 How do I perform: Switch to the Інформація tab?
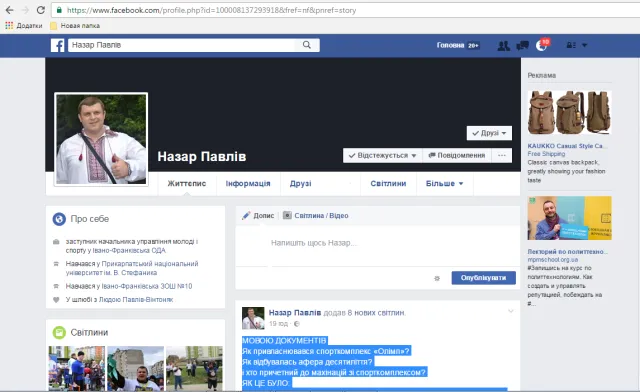point(248,184)
